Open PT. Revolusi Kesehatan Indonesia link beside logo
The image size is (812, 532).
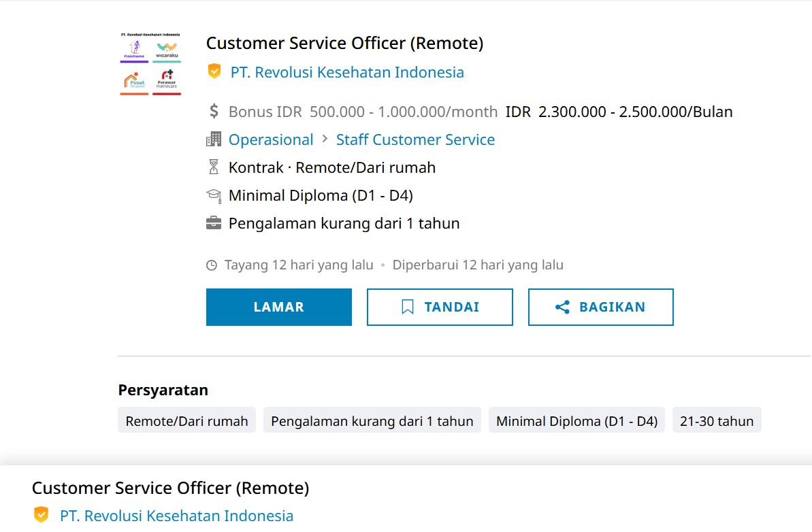[x=347, y=72]
